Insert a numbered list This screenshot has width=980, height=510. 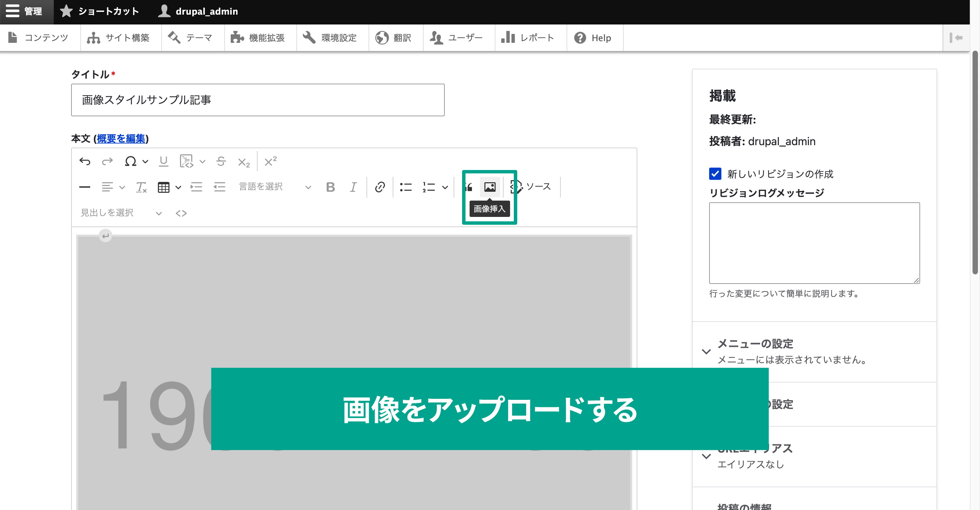click(429, 187)
